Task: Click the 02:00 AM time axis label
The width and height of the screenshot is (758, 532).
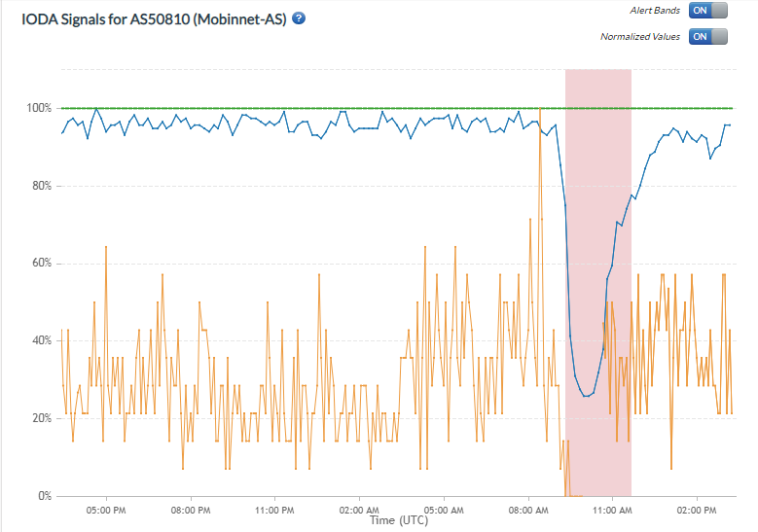Action: coord(359,509)
